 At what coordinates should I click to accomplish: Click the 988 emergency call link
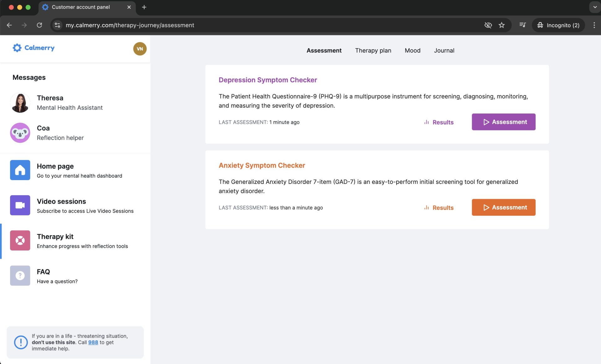(93, 342)
